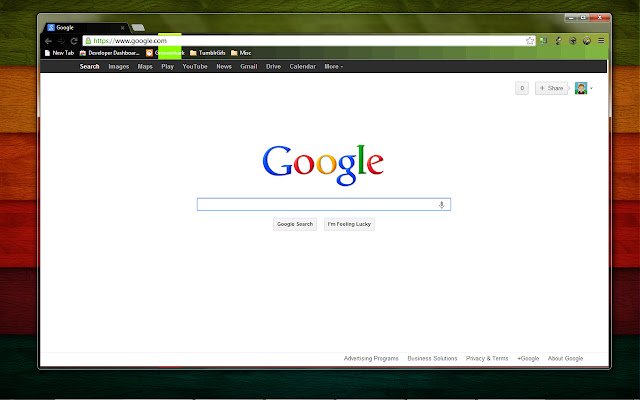This screenshot has width=640, height=400.
Task: Click the third dark round extension icon
Action: pos(573,40)
